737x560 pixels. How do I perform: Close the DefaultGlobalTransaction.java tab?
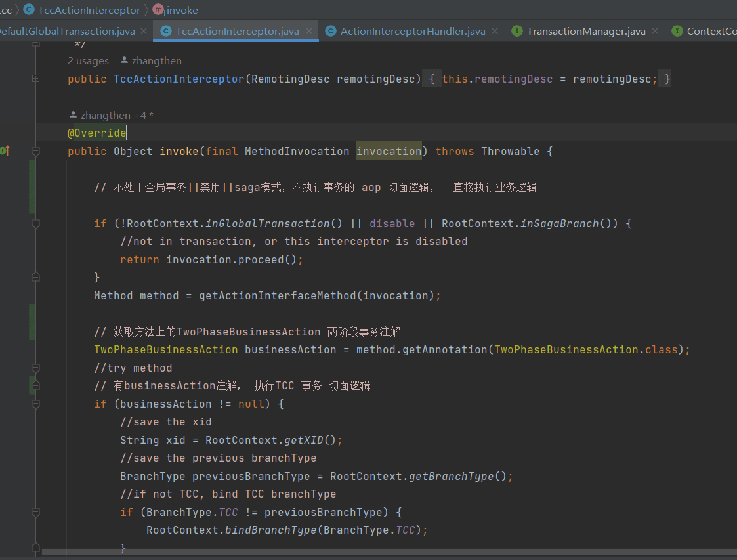click(144, 31)
